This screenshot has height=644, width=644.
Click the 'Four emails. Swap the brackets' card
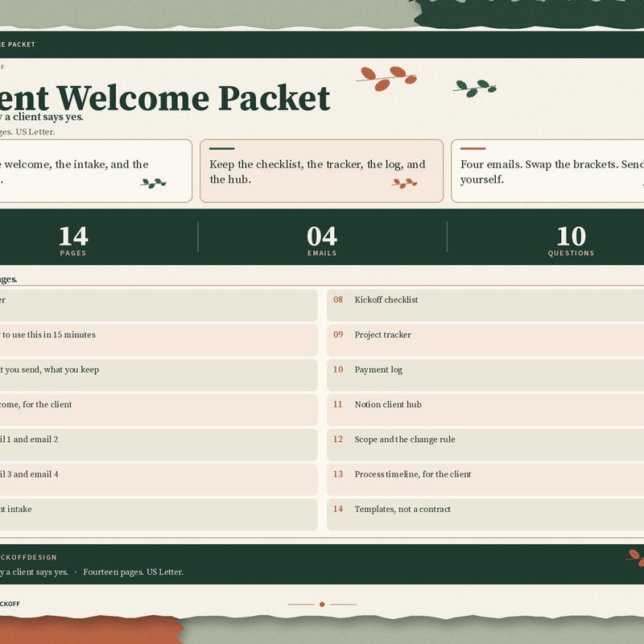pos(547,171)
